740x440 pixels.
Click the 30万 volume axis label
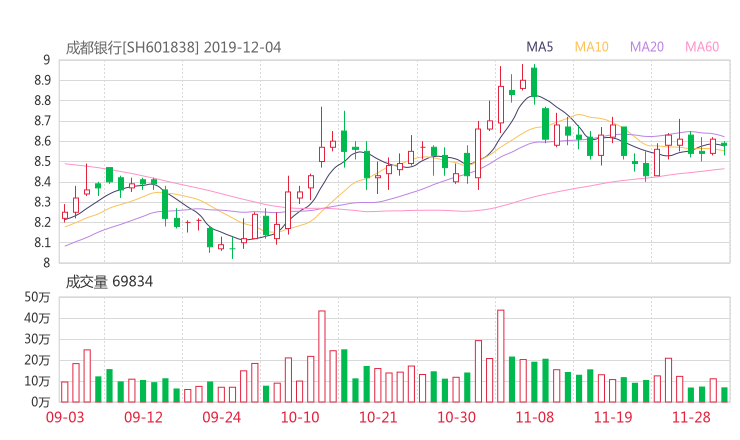pos(37,339)
